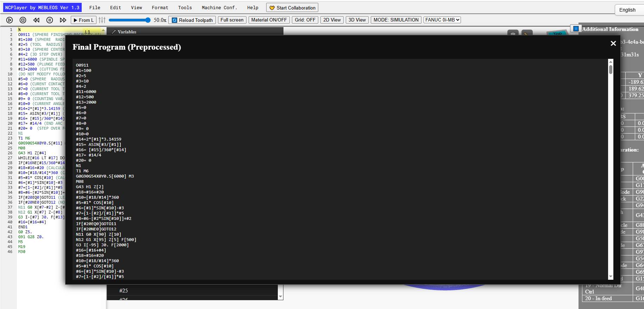The height and width of the screenshot is (309, 644).
Task: Click the Additional Information panel title
Action: [x=610, y=29]
